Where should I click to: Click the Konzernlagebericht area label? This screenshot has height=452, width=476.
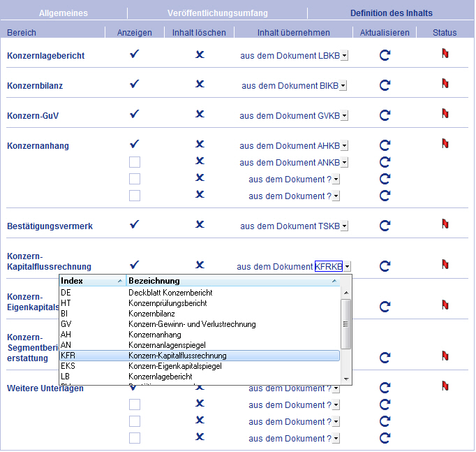tap(46, 56)
